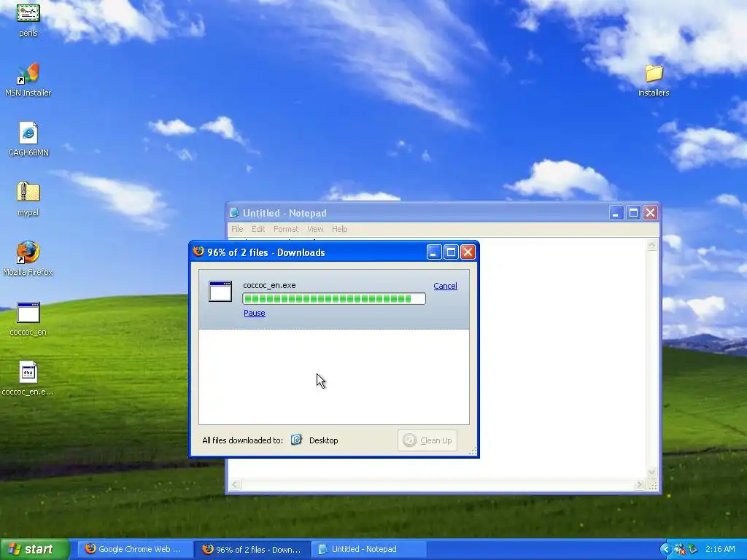The width and height of the screenshot is (747, 560).
Task: Switch to Downloads window taskbar button
Action: pyautogui.click(x=252, y=550)
